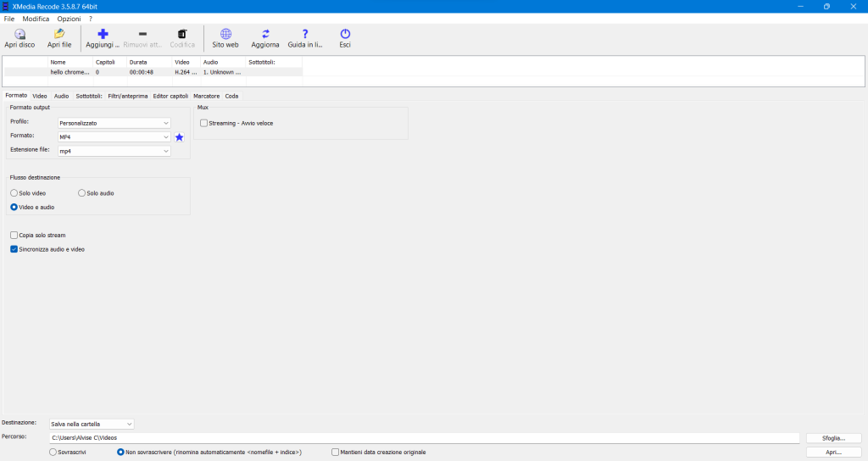Viewport: 868px width, 461px height.
Task: Open the Guida in linea help icon
Action: tap(305, 35)
